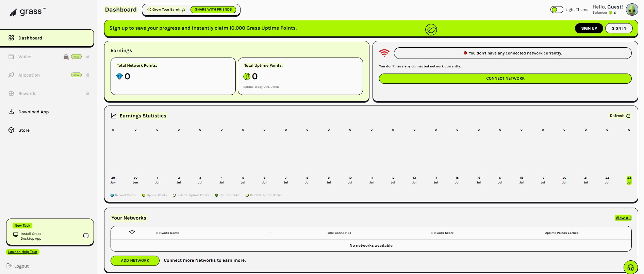Click the Allocation leaf icon in sidebar
644x274 pixels.
click(x=11, y=75)
